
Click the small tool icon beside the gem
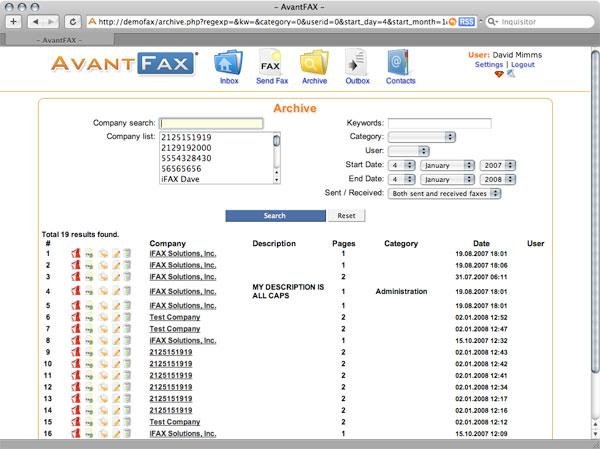[511, 73]
